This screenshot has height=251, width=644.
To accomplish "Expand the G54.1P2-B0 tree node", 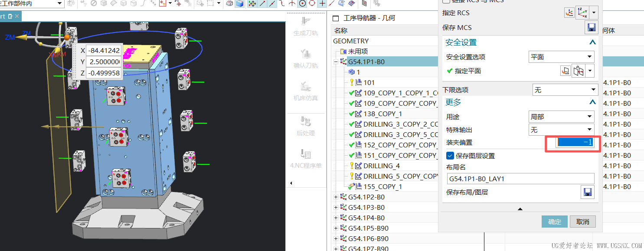I will click(x=336, y=197).
